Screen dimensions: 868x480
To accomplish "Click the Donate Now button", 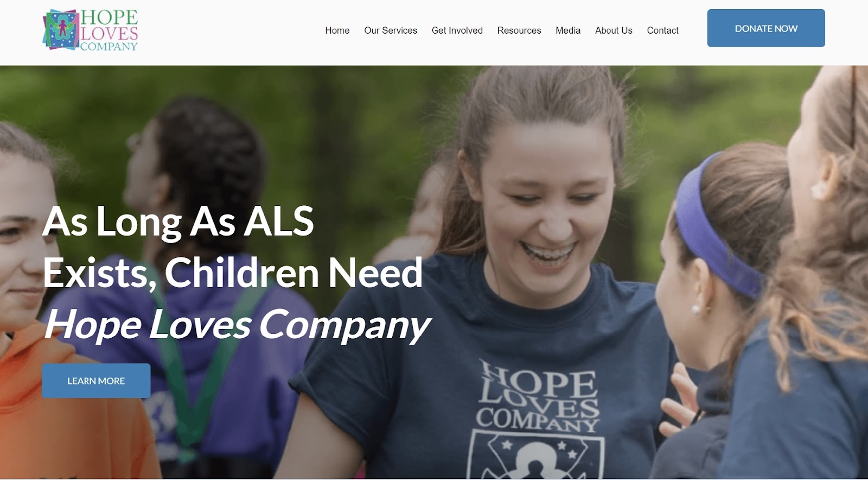I will pyautogui.click(x=766, y=28).
